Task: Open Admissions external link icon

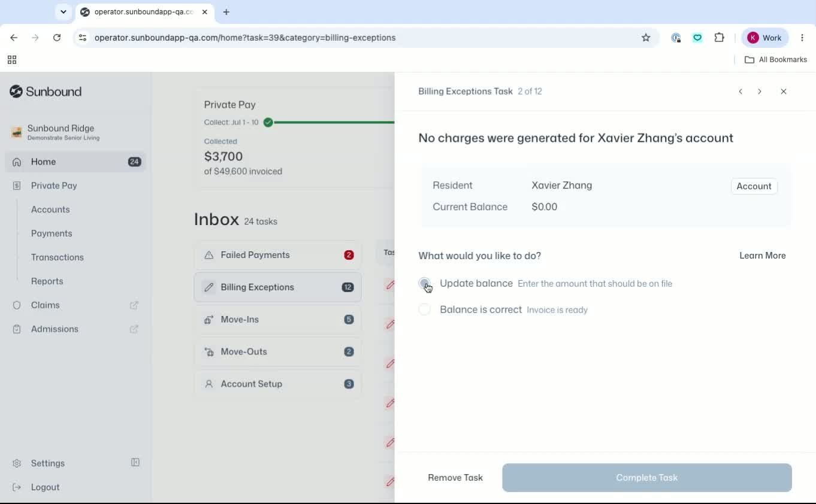Action: coord(134,329)
